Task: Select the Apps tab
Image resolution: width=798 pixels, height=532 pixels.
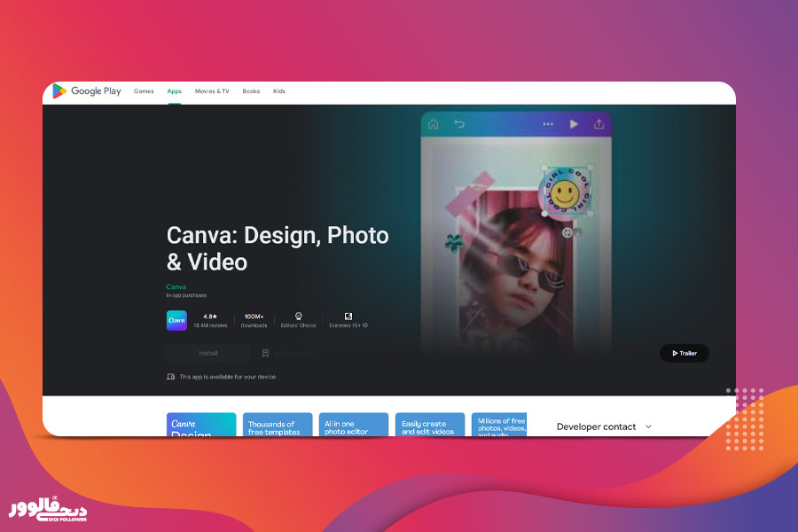Action: pos(175,91)
